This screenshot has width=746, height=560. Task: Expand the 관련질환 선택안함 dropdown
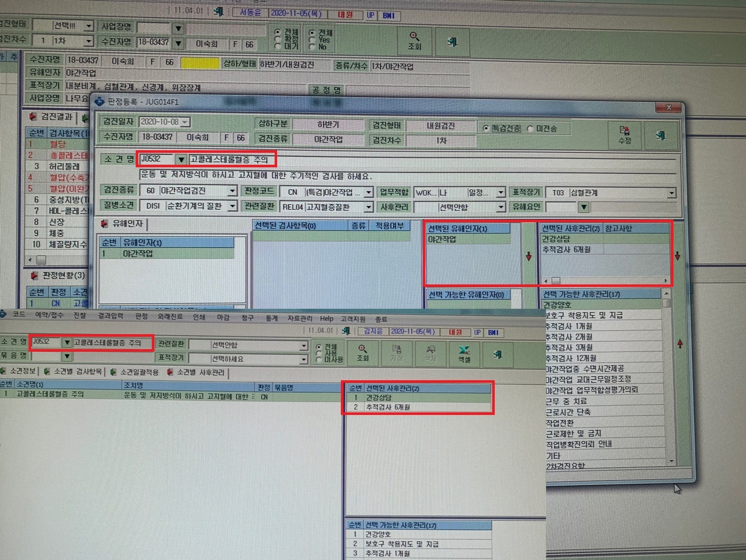(x=304, y=345)
